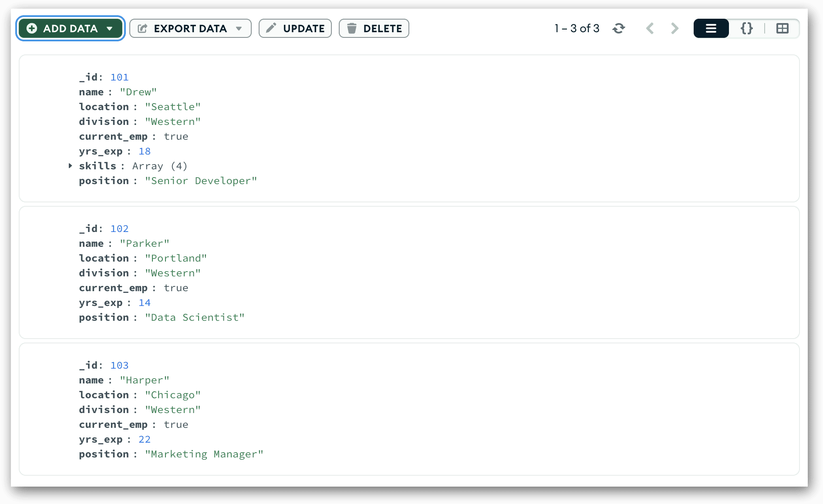Click the refresh documents icon
Viewport: 823px width, 504px height.
click(x=619, y=29)
